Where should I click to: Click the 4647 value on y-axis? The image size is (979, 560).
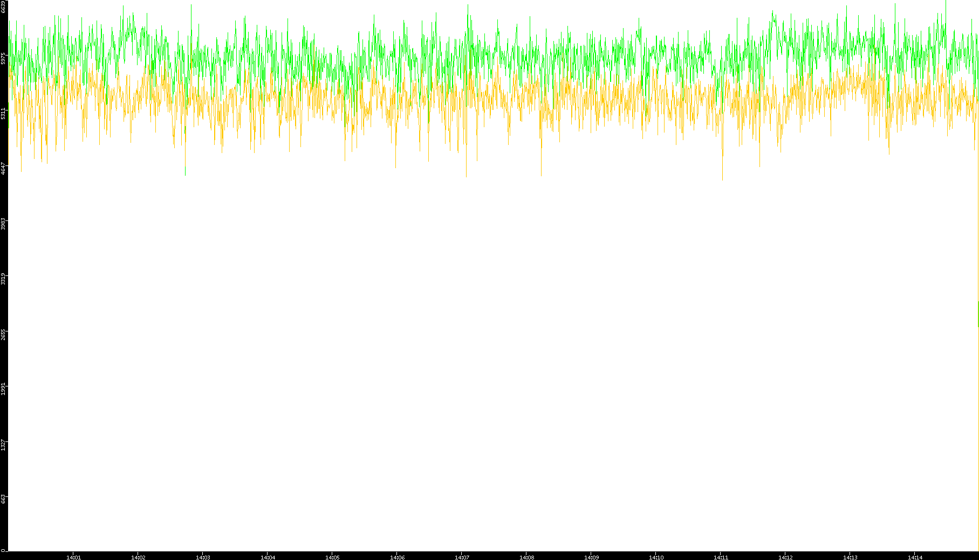[x=4, y=168]
